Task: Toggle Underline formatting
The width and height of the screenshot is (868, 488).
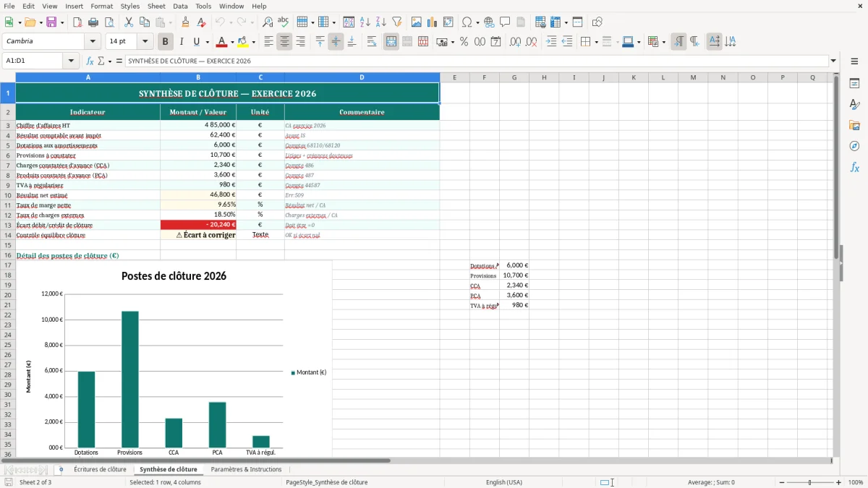Action: 196,42
